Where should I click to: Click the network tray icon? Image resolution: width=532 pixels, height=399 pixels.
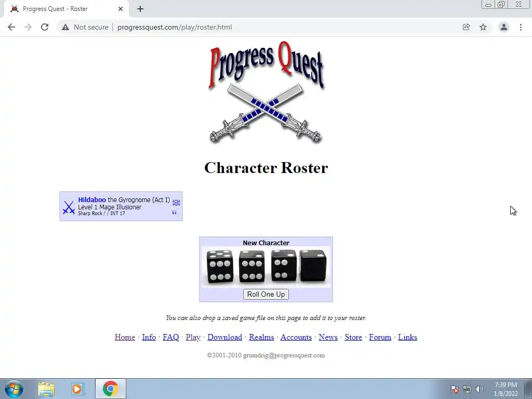(x=467, y=389)
